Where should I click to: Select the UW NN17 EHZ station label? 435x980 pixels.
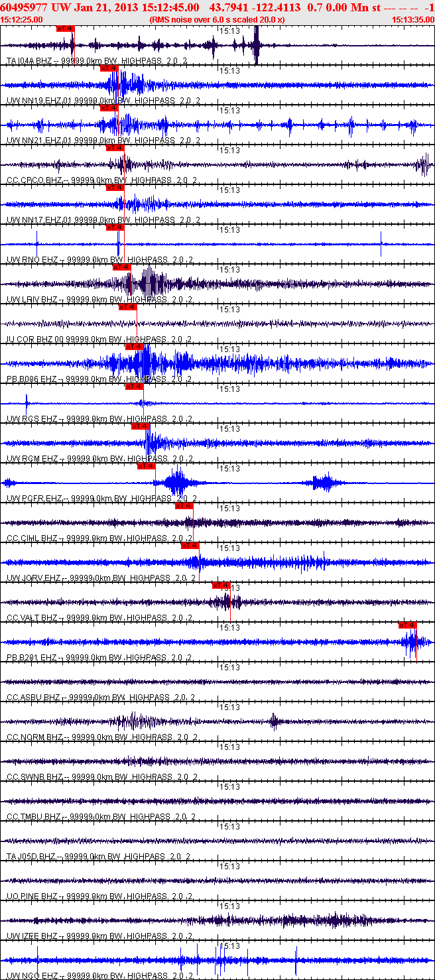[103, 220]
